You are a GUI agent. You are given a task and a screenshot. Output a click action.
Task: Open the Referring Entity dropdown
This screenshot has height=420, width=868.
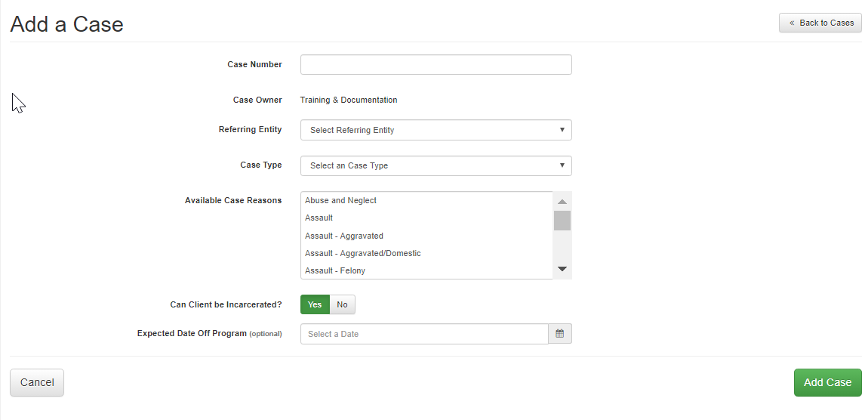(436, 130)
